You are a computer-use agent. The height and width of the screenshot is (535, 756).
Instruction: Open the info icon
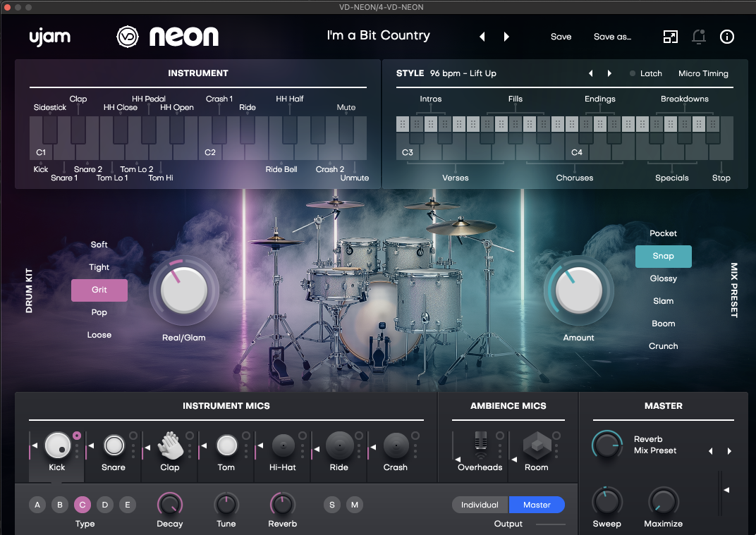point(726,37)
